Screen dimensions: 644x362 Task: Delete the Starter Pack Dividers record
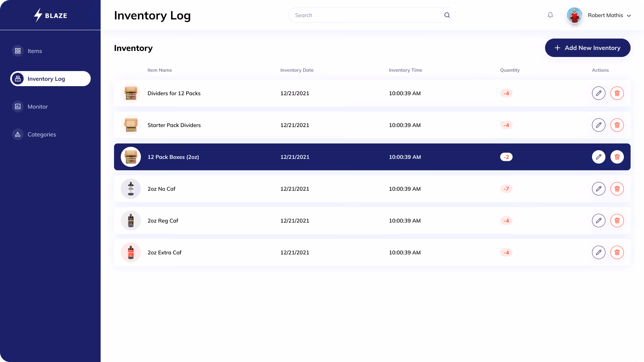coord(617,125)
